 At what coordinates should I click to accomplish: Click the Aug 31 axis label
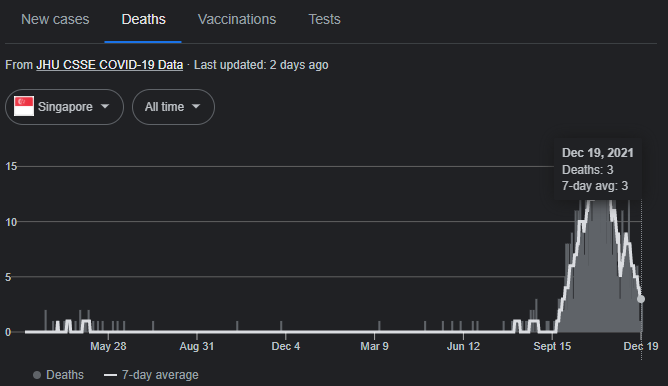pos(196,346)
